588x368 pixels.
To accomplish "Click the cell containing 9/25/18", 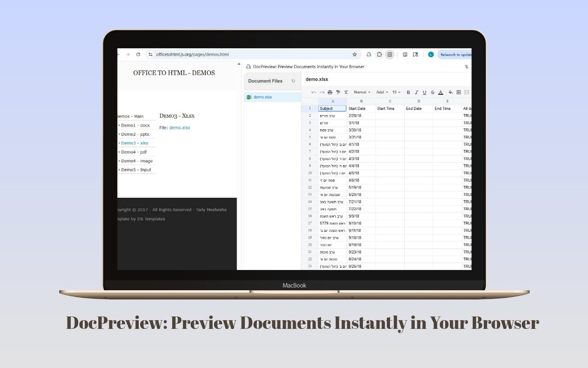I will point(362,266).
